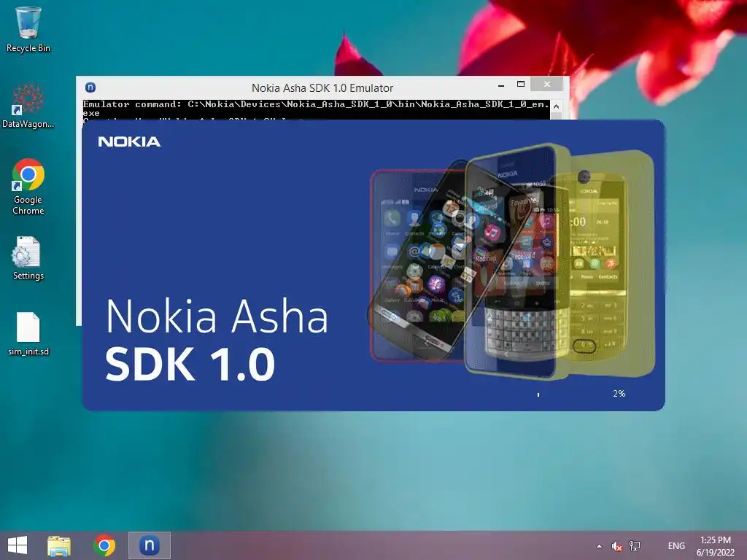Viewport: 747px width, 560px height.
Task: Launch Google Chrome from the desktop shortcut
Action: (28, 187)
